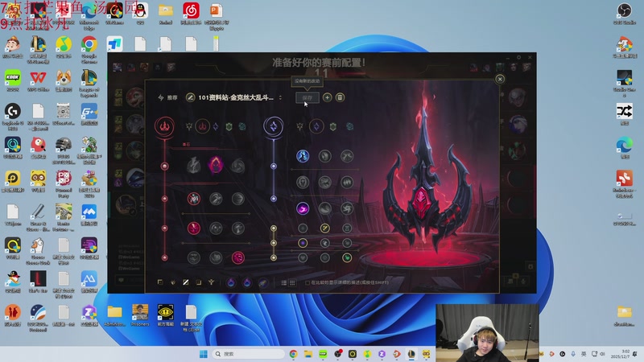Click the white slash icon in bottom bar
Viewport: 644px width, 362px height.
186,282
